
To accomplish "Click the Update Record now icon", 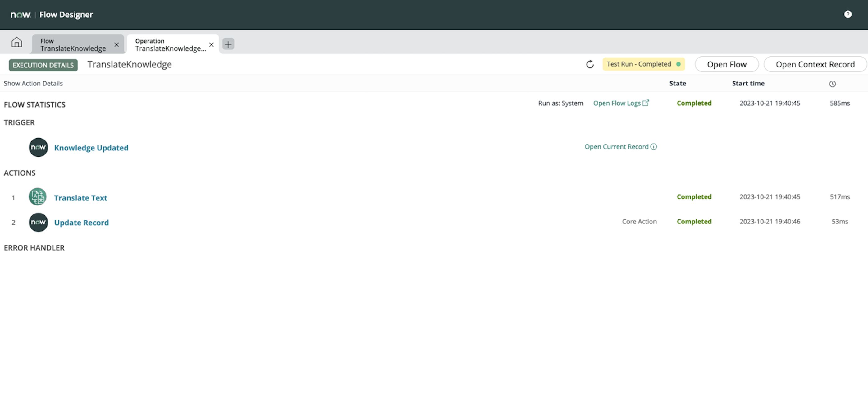I will point(38,222).
